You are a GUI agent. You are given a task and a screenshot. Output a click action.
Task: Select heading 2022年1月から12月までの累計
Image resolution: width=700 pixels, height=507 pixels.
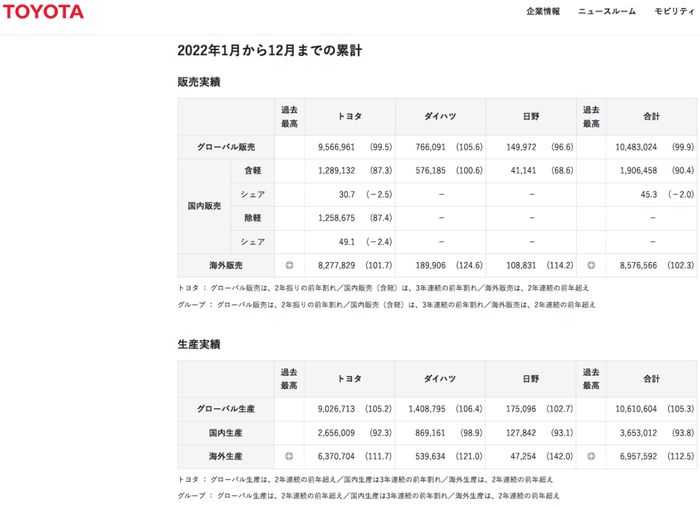coord(270,50)
